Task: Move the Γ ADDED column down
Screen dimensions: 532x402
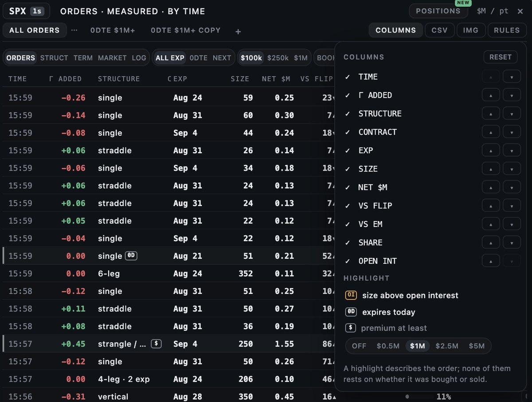Action: click(512, 95)
